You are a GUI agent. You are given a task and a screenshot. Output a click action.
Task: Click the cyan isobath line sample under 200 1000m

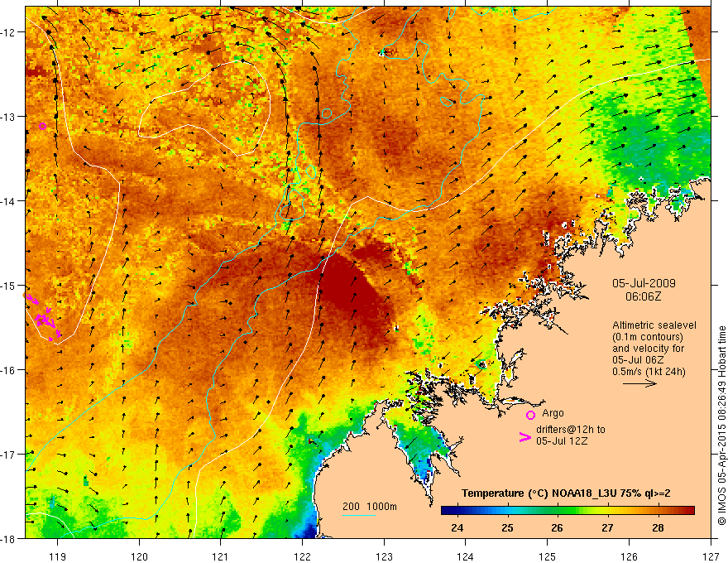coord(358,515)
